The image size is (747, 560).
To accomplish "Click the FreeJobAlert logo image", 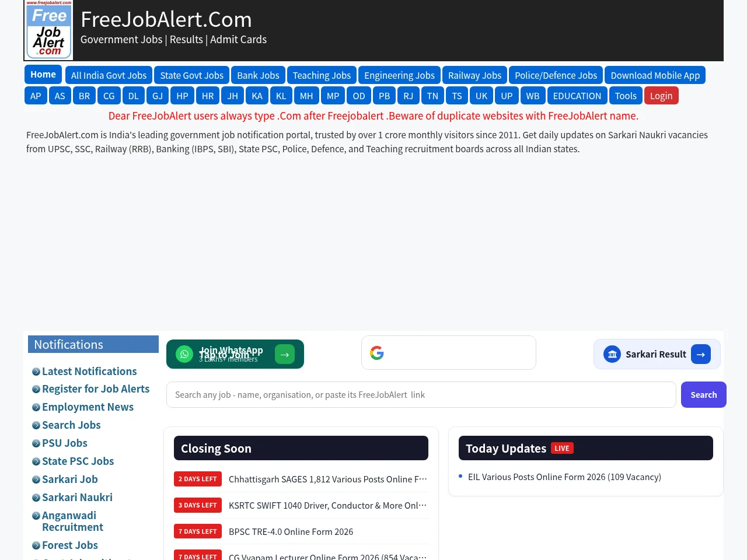I will pyautogui.click(x=48, y=30).
